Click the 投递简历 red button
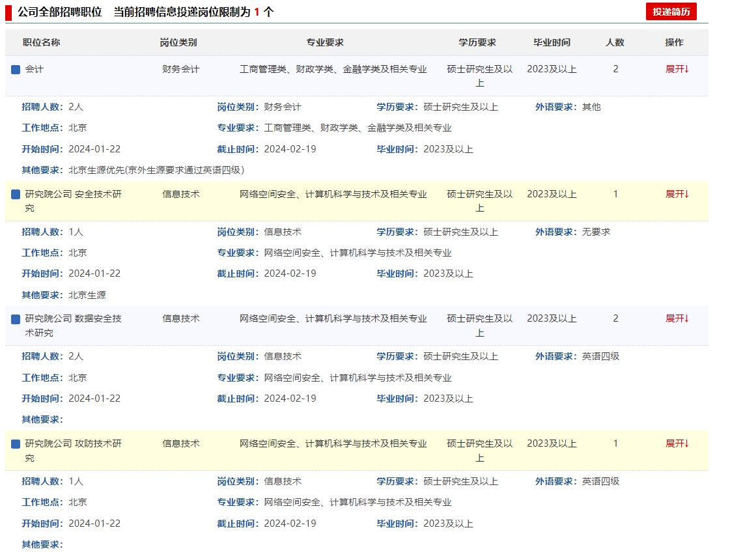 [x=671, y=12]
